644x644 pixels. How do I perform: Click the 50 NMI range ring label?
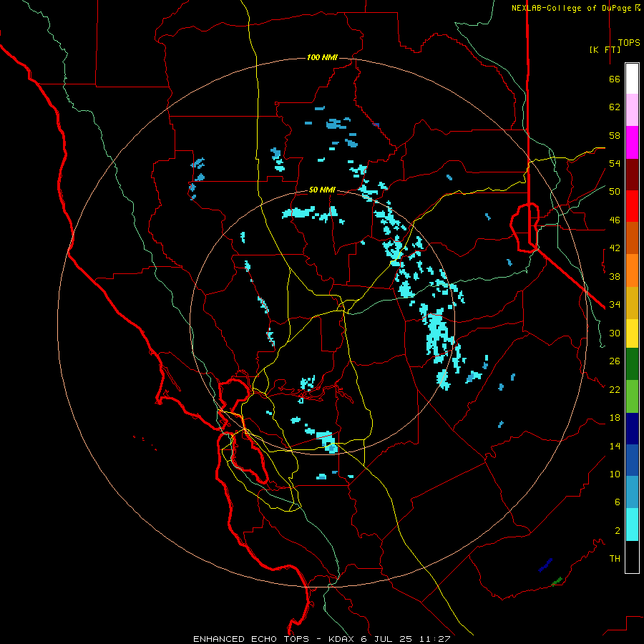tap(323, 190)
